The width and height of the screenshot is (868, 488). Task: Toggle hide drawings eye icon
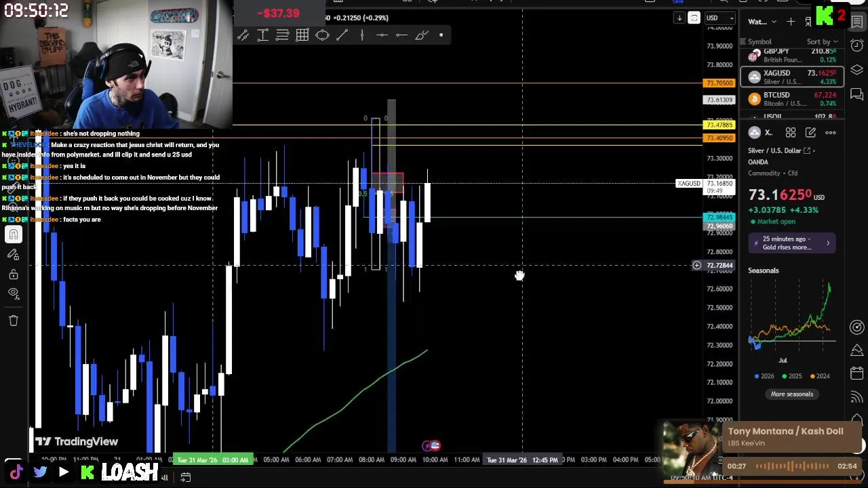point(14,293)
